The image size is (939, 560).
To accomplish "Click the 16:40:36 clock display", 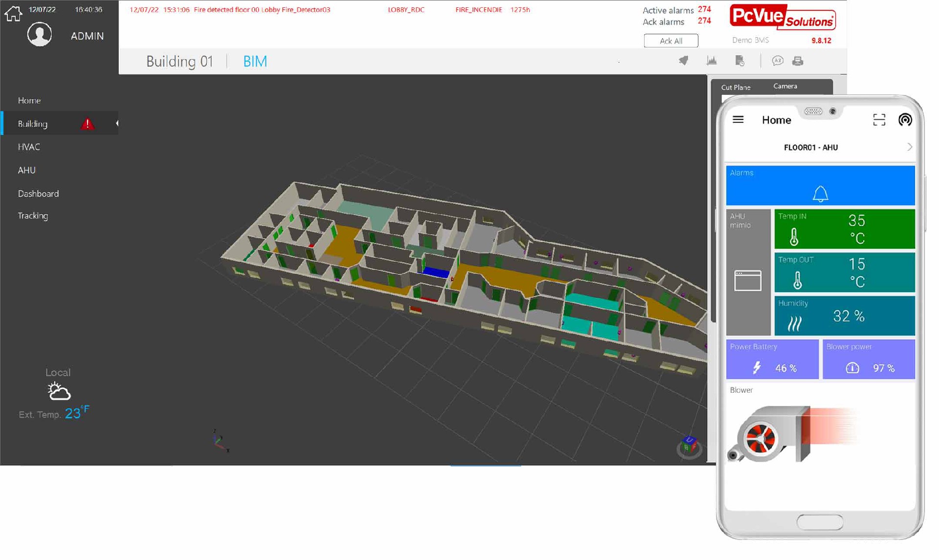I will pos(89,9).
